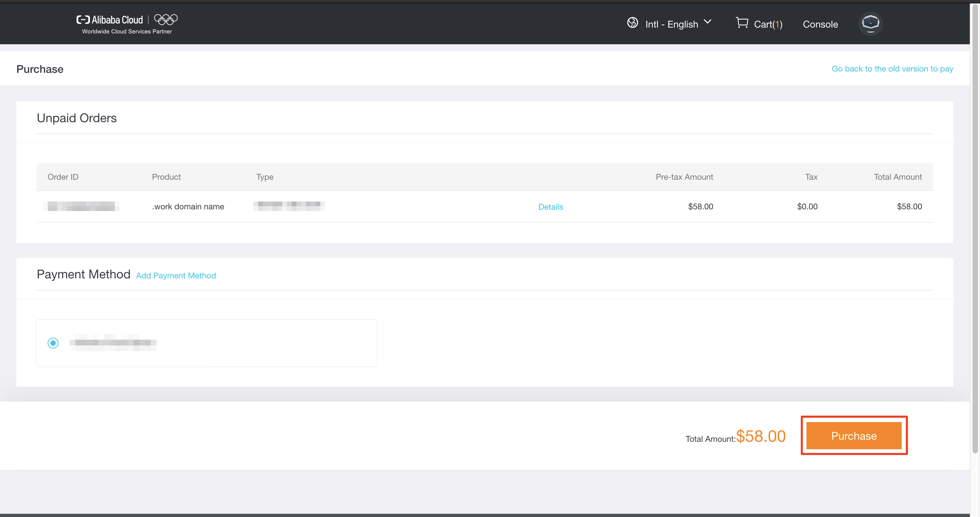Click the .work domain name product cell
This screenshot has width=980, height=517.
188,207
